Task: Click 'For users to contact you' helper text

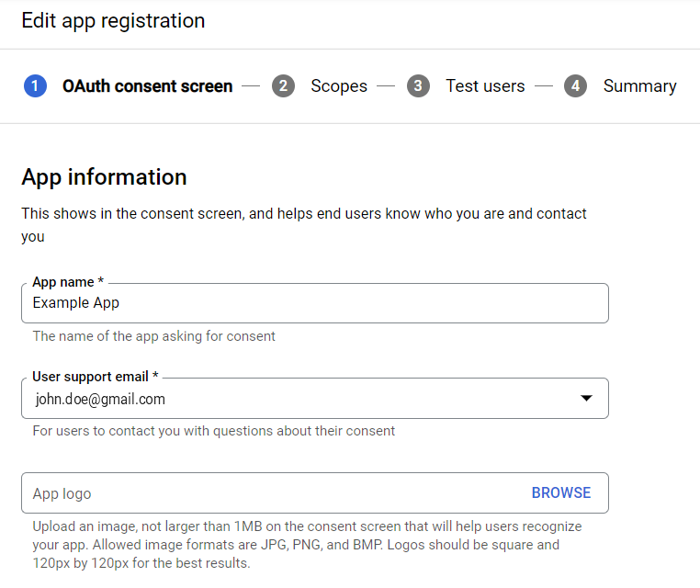Action: (x=214, y=431)
